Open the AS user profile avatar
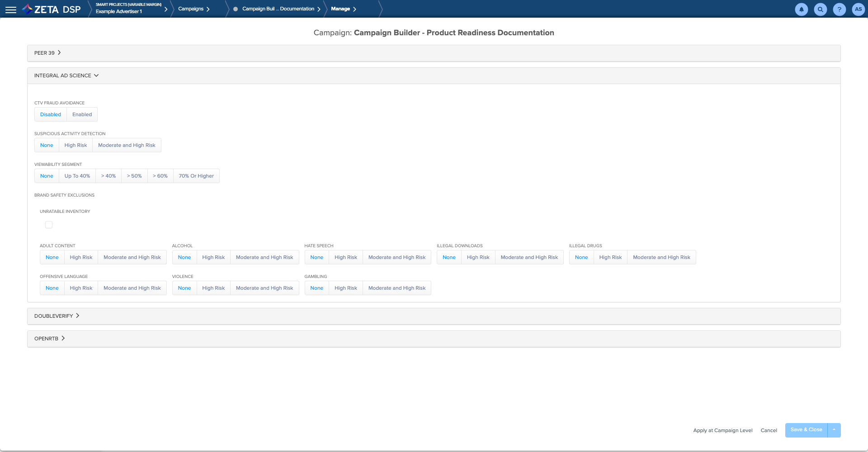 pyautogui.click(x=858, y=9)
